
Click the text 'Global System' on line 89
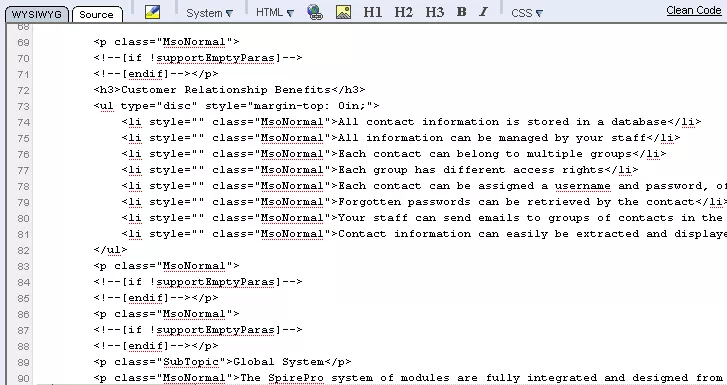click(278, 362)
